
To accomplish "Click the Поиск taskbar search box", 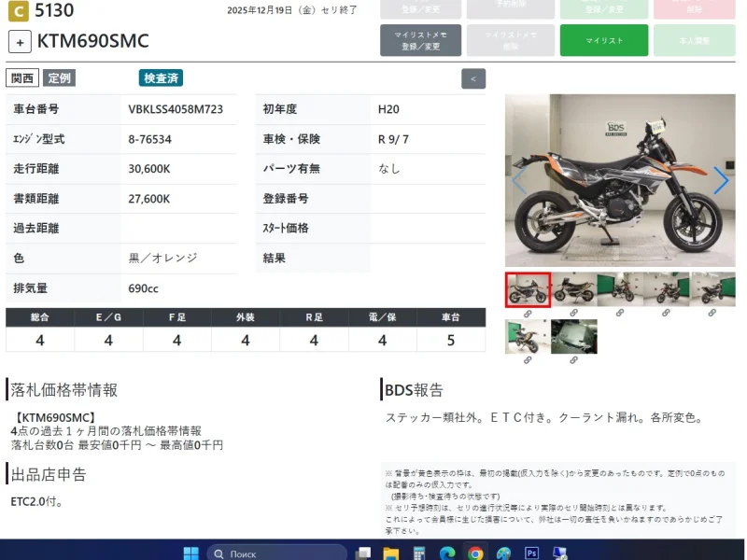I will click(276, 553).
